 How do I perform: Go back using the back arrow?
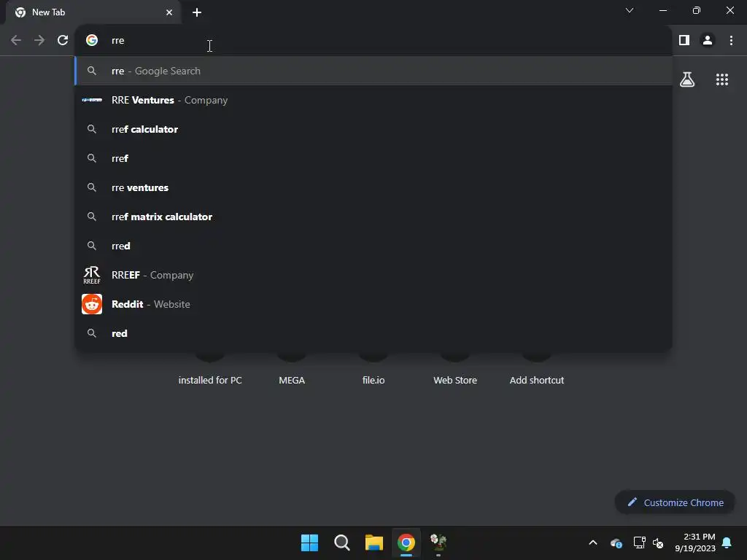(x=16, y=41)
